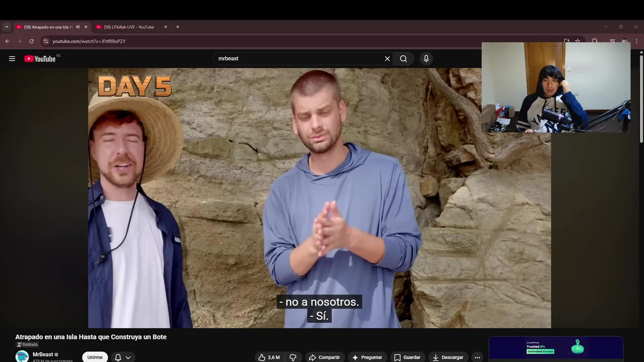
Task: Start voice search with microphone icon
Action: pyautogui.click(x=426, y=59)
